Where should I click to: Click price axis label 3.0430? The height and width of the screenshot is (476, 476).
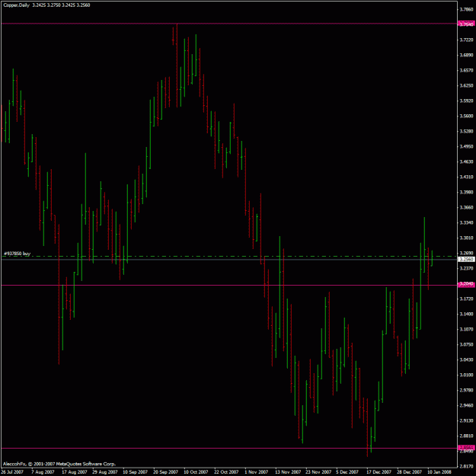pos(466,359)
